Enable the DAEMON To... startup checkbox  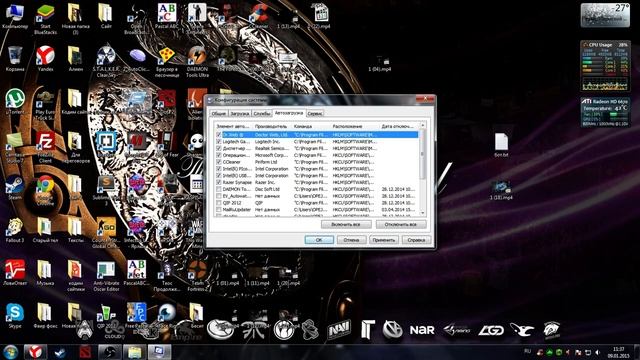tap(219, 189)
